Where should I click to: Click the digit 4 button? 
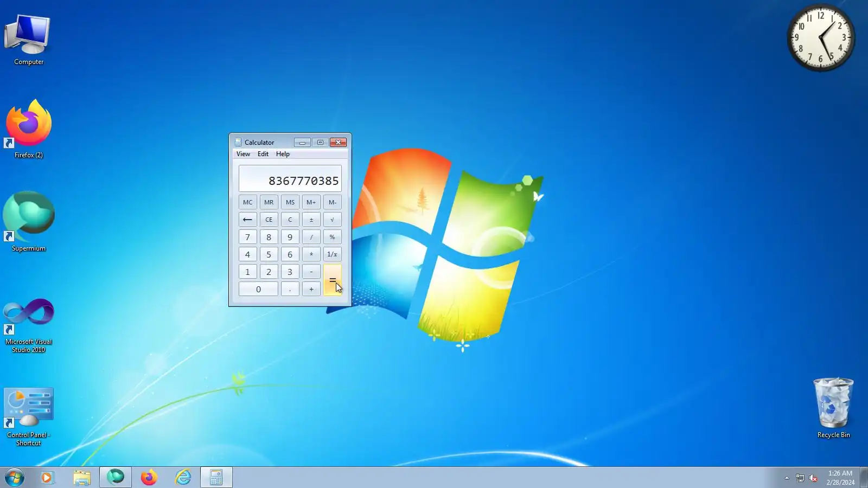point(247,254)
